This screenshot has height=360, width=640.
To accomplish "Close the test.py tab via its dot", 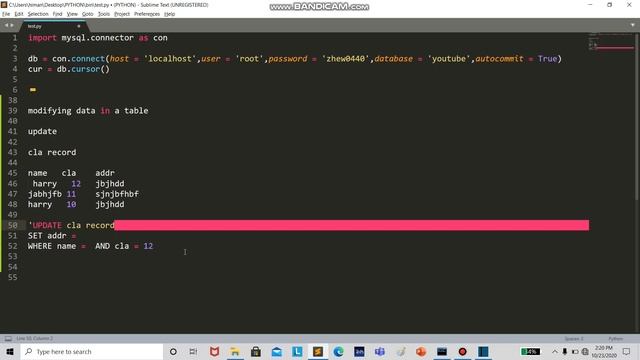I will tap(79, 26).
